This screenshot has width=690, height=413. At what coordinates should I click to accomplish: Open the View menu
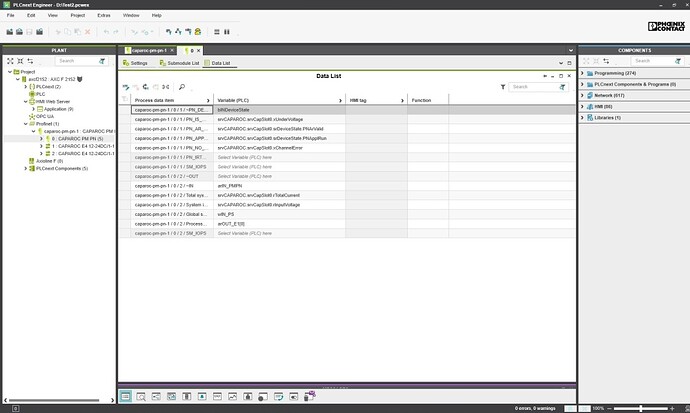[x=53, y=15]
